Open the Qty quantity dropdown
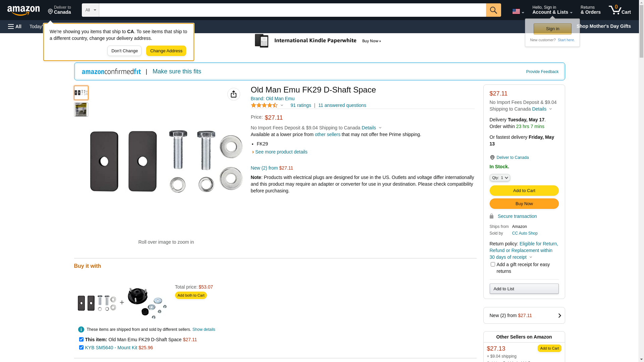This screenshot has height=362, width=644. (x=499, y=178)
